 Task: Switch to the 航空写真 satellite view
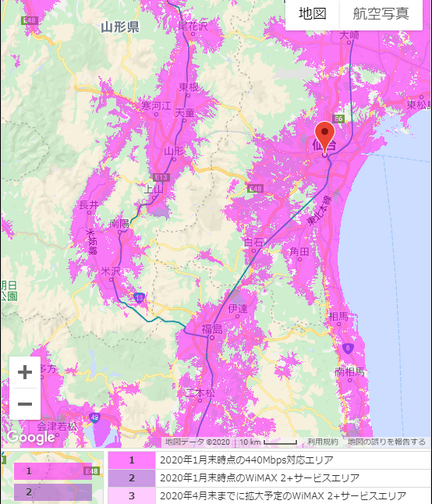tap(381, 14)
